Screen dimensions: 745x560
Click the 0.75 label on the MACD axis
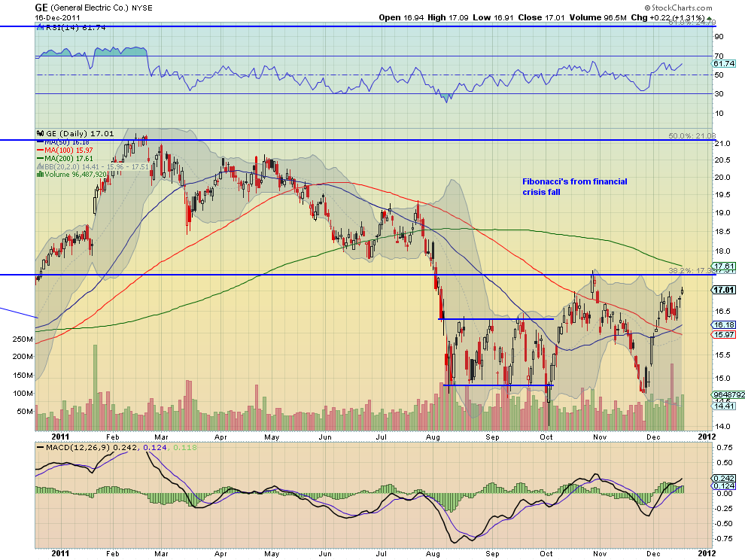click(x=725, y=448)
